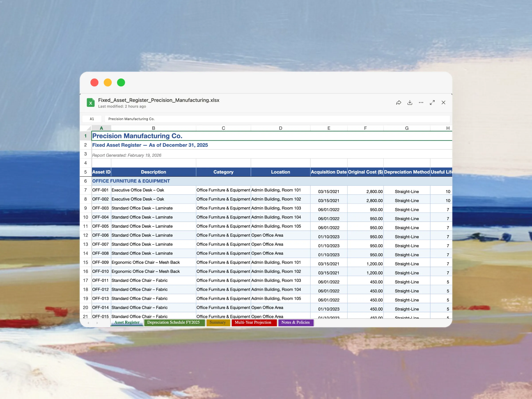
Task: Click the green macOS zoom button
Action: pyautogui.click(x=121, y=82)
